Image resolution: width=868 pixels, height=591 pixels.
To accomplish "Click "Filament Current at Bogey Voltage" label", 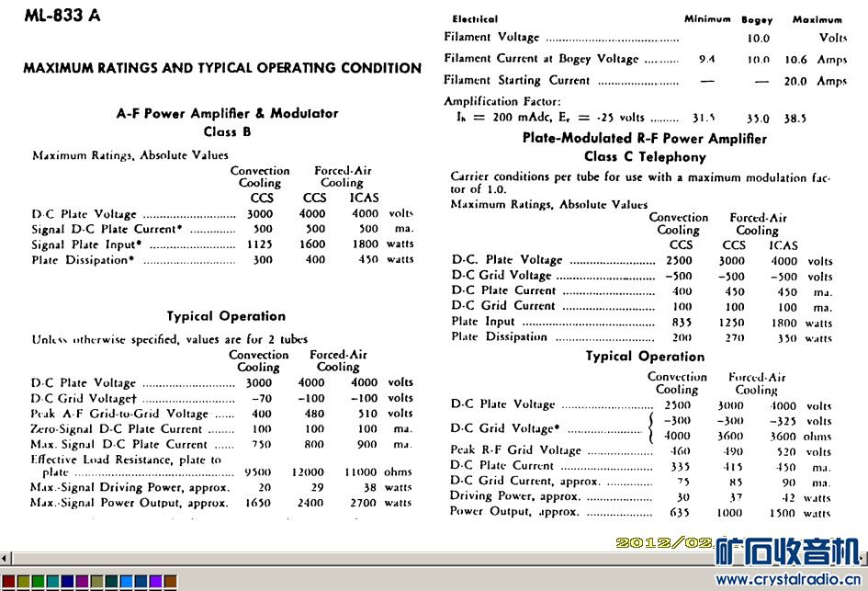I will (541, 59).
